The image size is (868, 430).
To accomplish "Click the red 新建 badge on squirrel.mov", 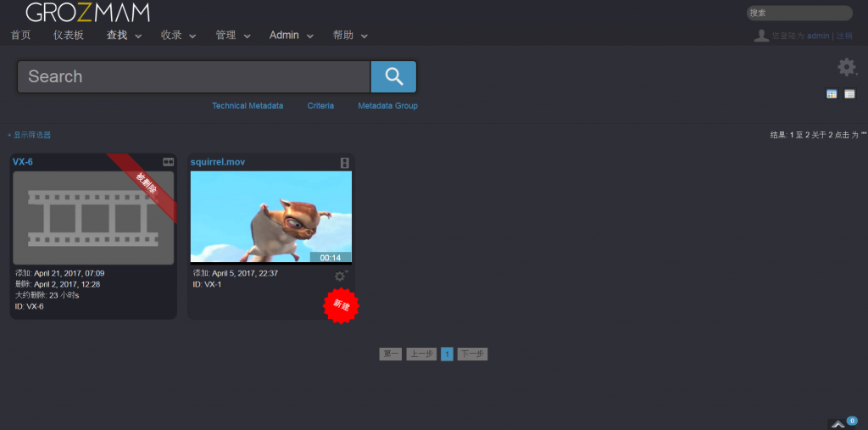I will (341, 305).
